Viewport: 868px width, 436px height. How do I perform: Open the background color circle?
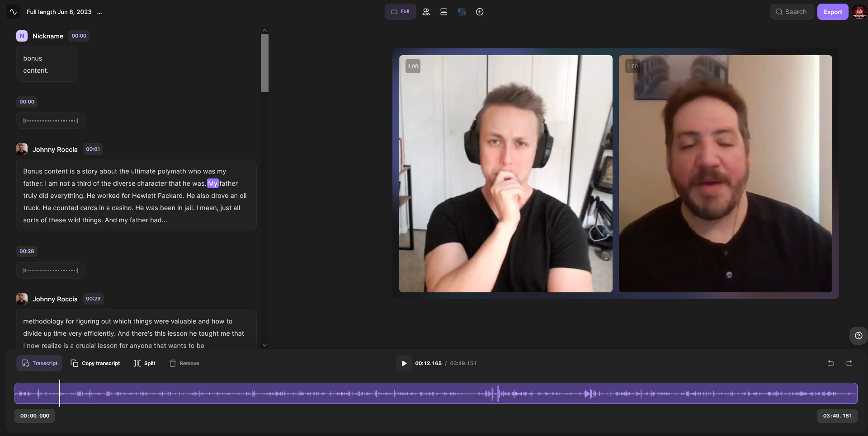(462, 12)
